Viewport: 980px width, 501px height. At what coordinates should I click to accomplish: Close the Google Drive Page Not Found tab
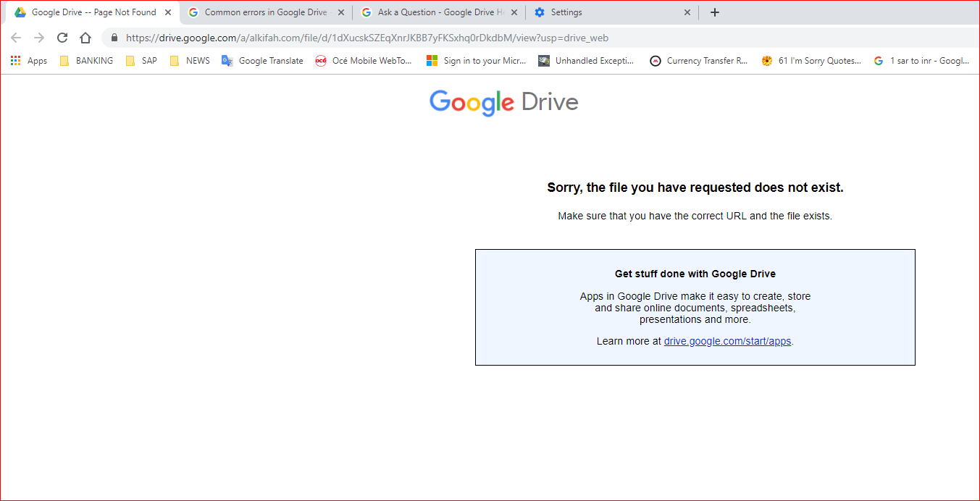(168, 12)
